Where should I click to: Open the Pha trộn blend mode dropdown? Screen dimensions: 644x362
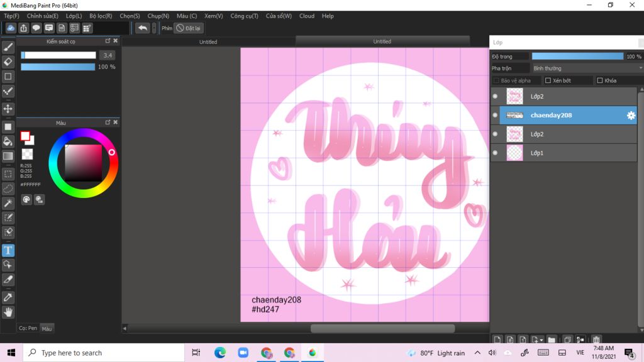click(x=587, y=68)
